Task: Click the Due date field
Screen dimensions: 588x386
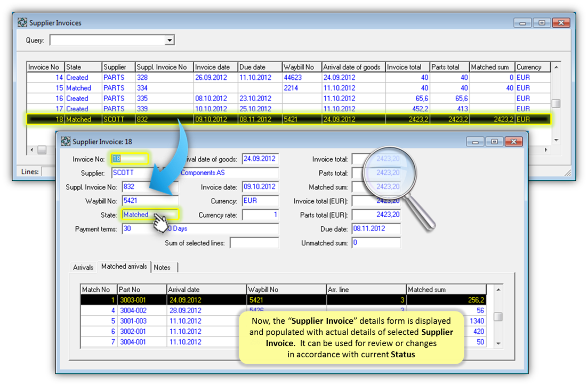Action: (375, 228)
